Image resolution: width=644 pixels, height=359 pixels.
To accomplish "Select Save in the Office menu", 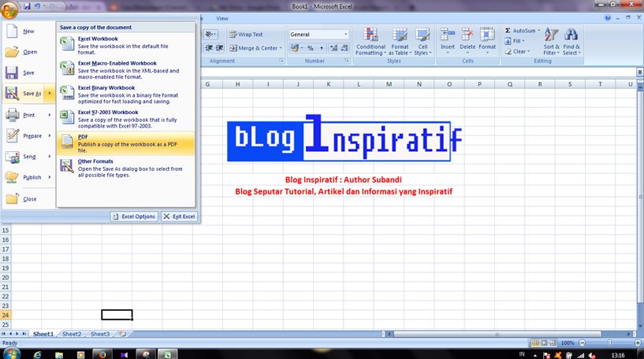I will (28, 72).
